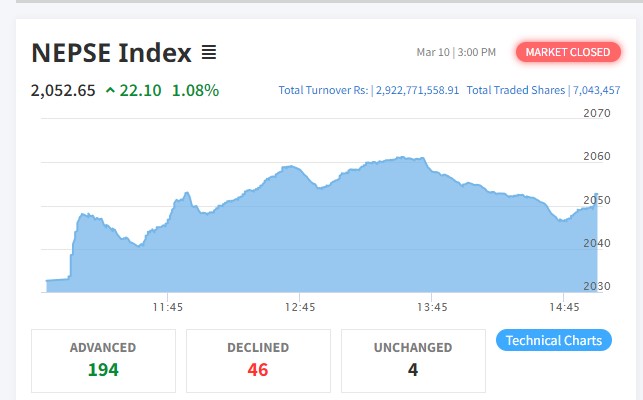
Task: Open the Advanced 194 stocks card
Action: (x=103, y=360)
